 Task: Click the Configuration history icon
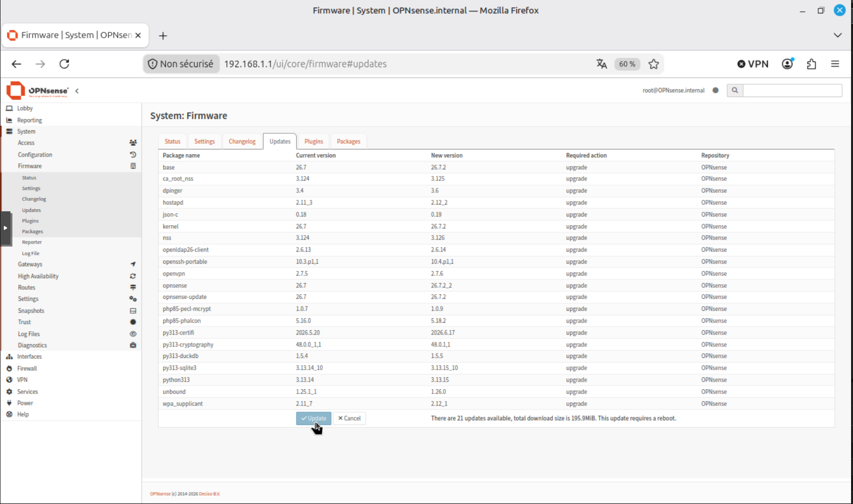[133, 155]
